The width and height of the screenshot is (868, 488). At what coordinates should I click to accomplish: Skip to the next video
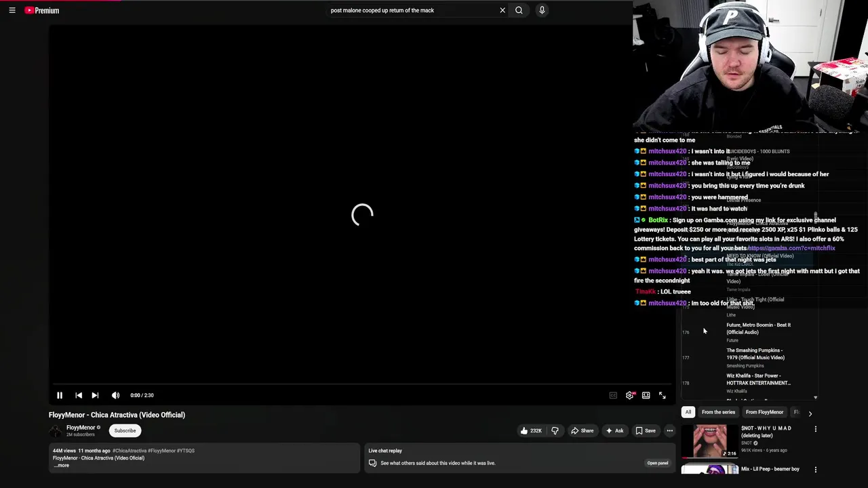coord(95,395)
